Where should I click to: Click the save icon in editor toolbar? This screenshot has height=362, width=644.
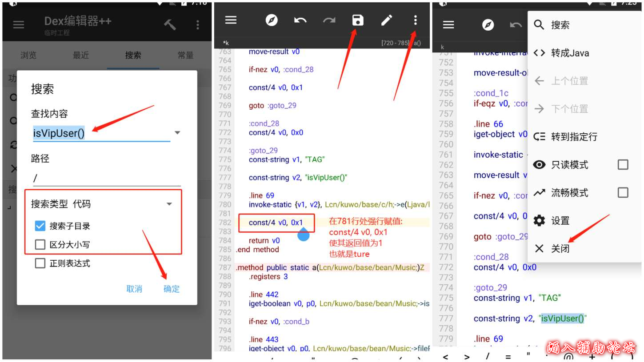pos(357,20)
